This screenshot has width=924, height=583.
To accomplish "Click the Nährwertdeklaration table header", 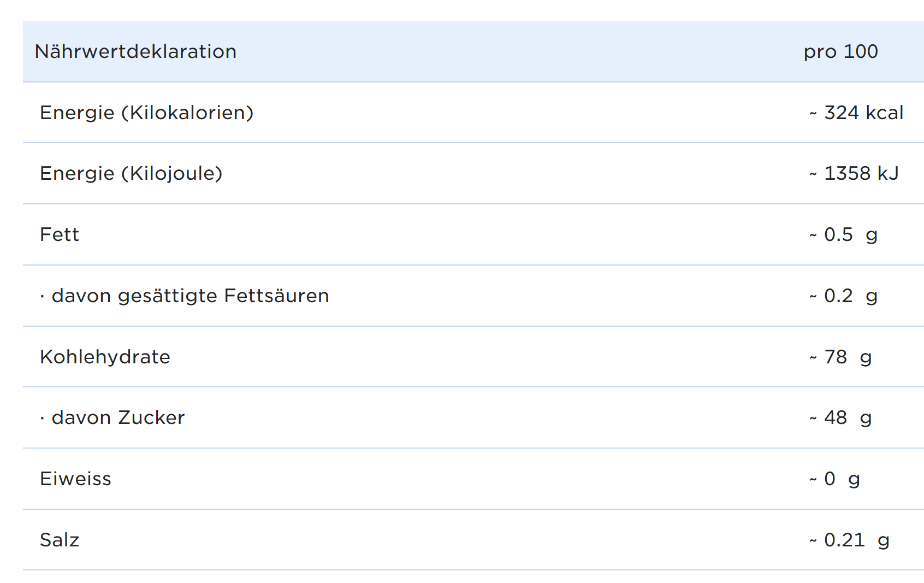I will coord(135,51).
